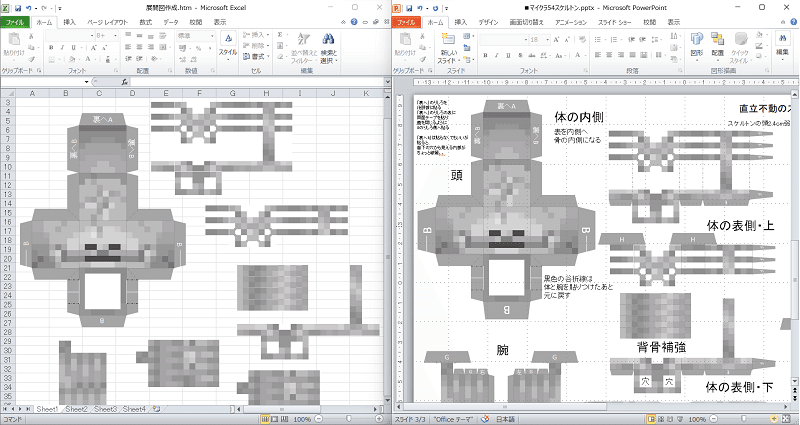800x425 pixels.
Task: Click the Excel Normal view status icon
Action: tap(266, 419)
